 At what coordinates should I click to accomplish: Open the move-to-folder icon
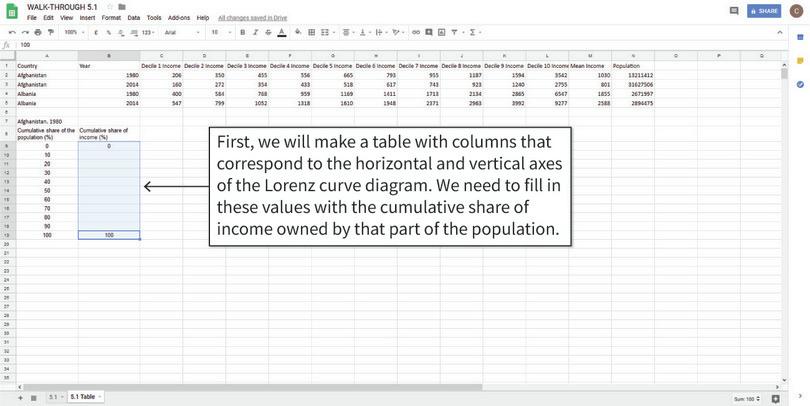(x=122, y=7)
